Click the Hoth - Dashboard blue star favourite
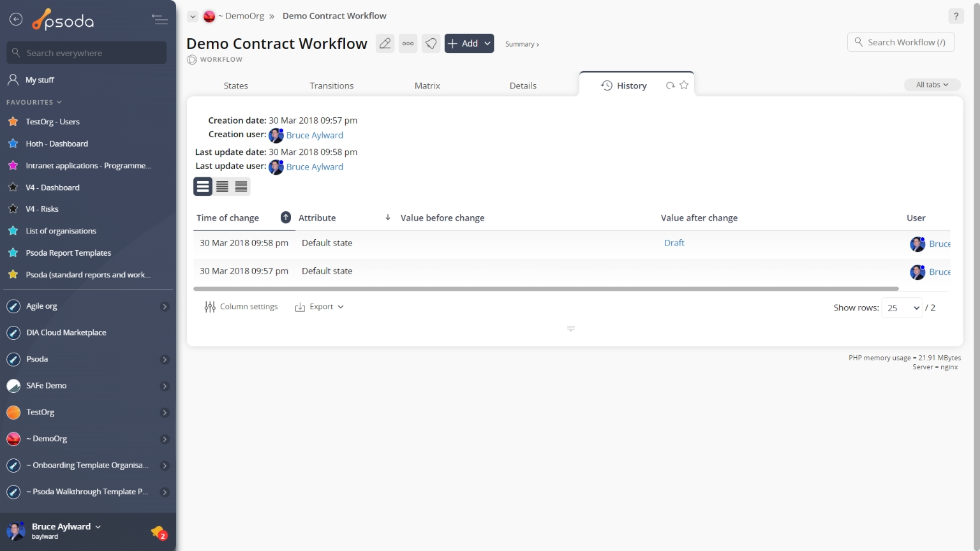Screen dimensions: 980x551 [x=13, y=143]
